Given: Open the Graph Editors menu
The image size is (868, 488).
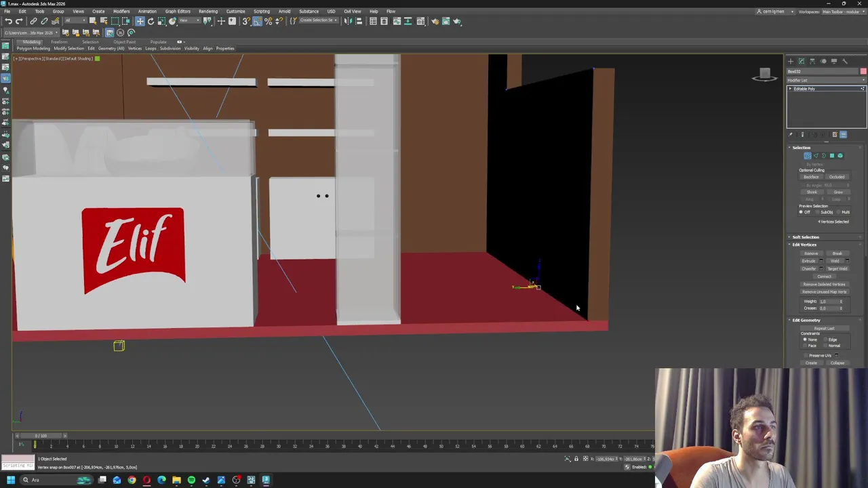Looking at the screenshot, I should click(x=178, y=11).
